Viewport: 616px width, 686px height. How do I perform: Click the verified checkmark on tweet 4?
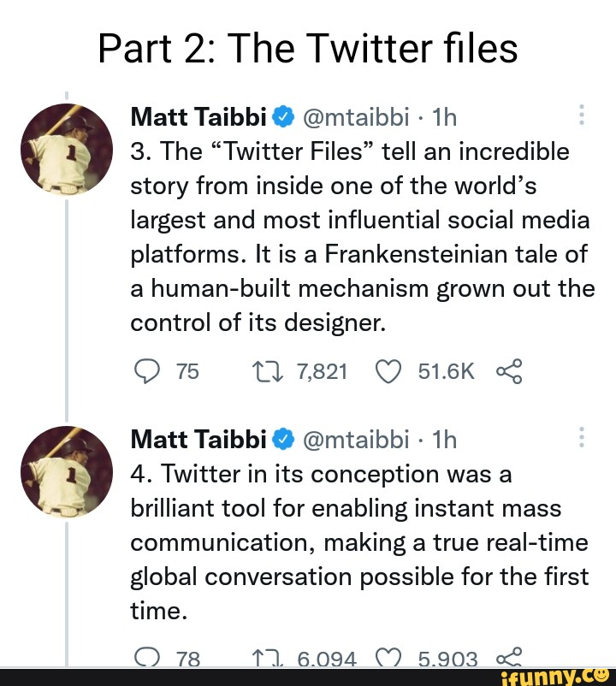[282, 439]
